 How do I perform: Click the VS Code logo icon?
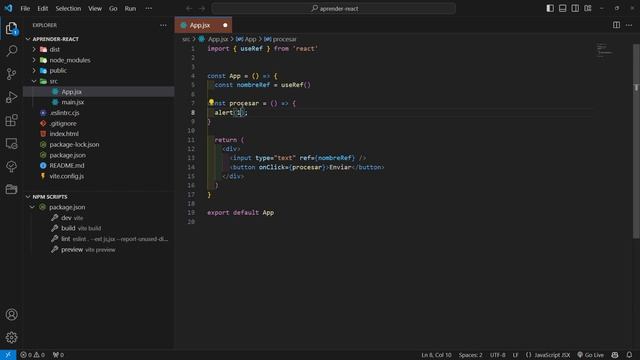pyautogui.click(x=8, y=8)
